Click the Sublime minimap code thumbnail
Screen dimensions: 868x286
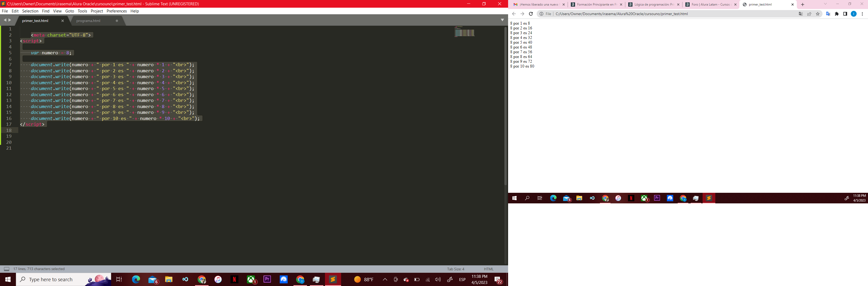[464, 31]
